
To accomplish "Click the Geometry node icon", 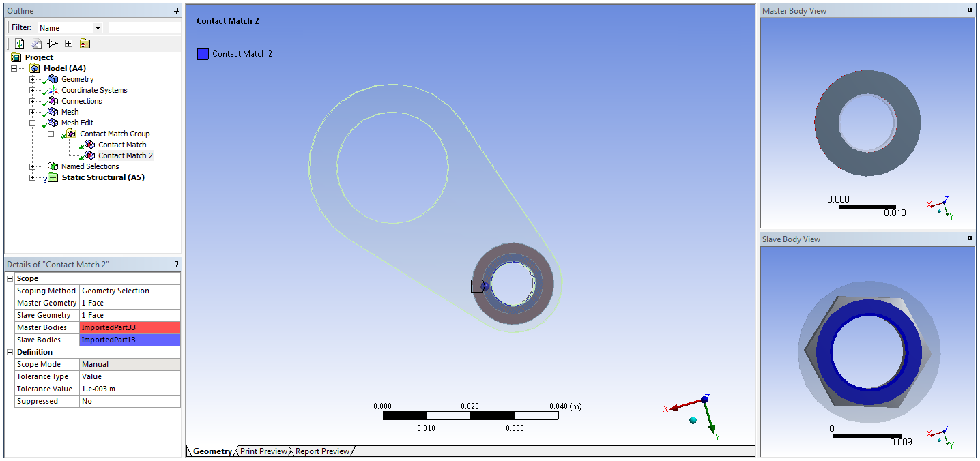I will 53,79.
